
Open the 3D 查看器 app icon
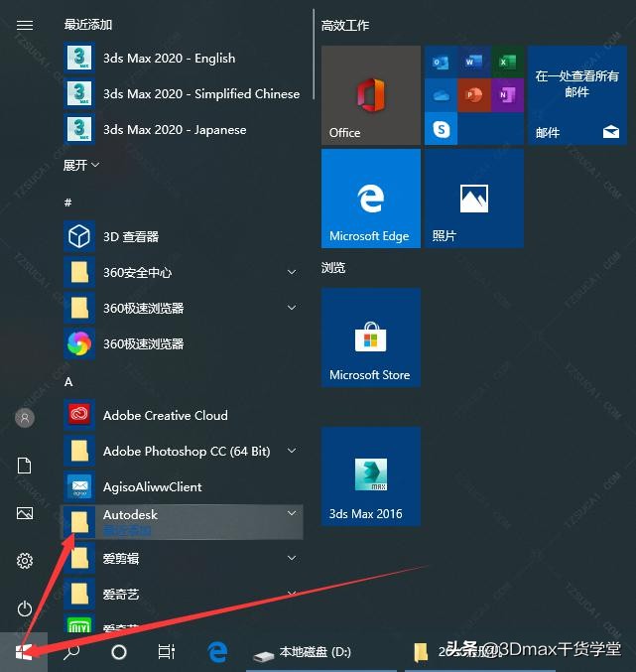(79, 236)
